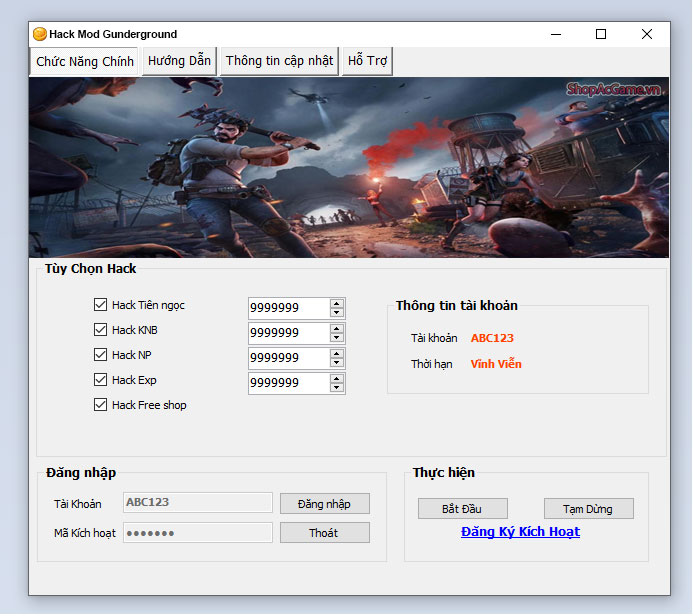Minimize the Hack Mod Gunderground window
This screenshot has width=693, height=616.
click(556, 34)
